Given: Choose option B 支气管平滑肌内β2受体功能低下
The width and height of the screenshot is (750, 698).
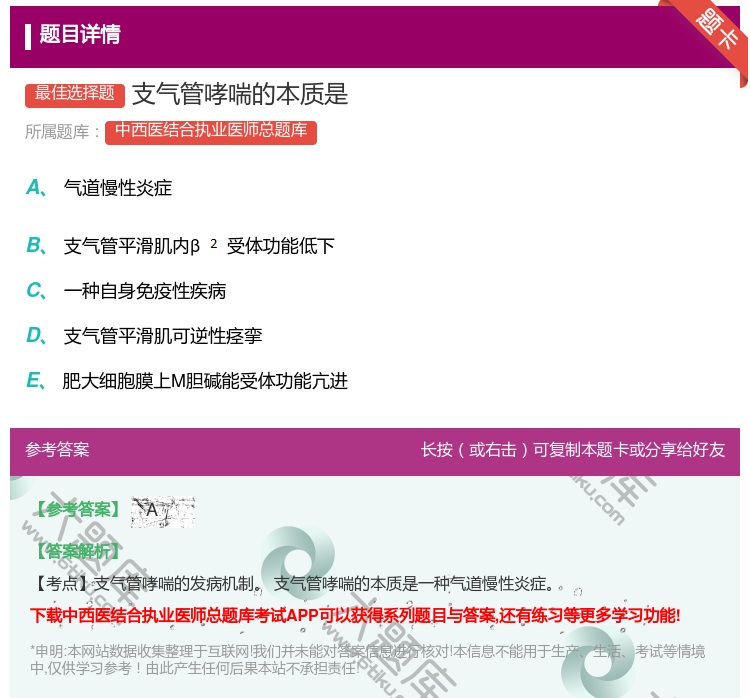Looking at the screenshot, I should click(198, 246).
